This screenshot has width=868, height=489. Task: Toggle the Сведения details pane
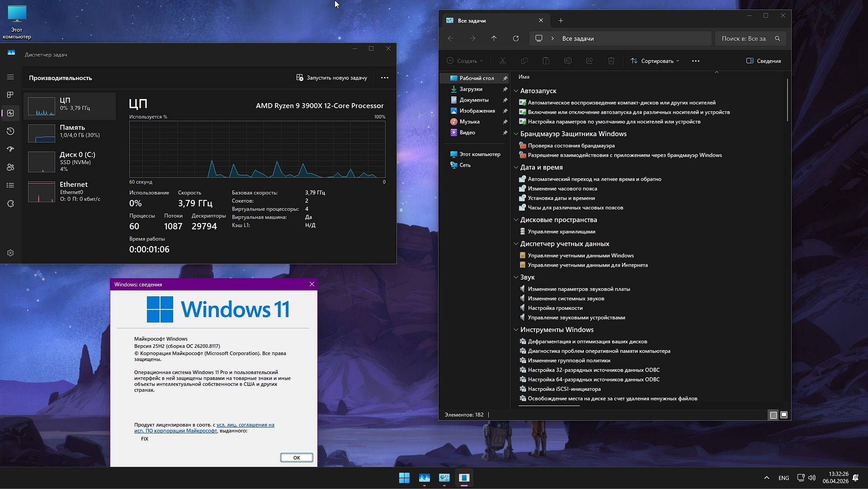(x=763, y=60)
